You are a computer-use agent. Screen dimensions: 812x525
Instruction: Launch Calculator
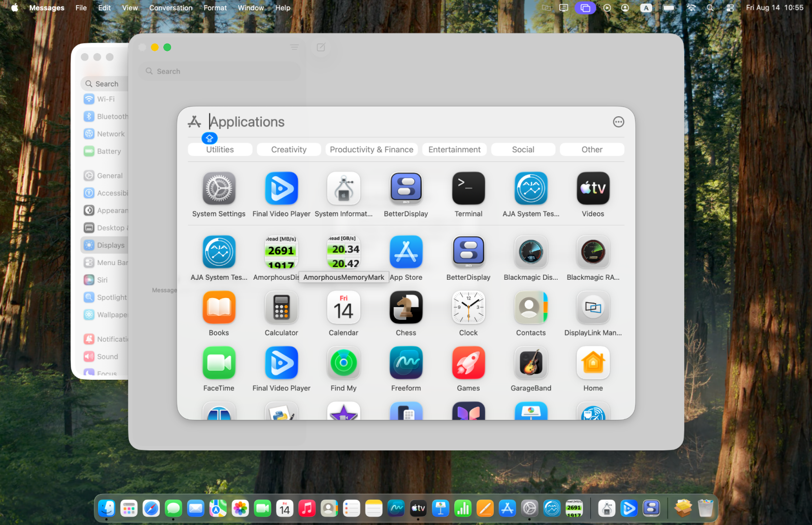pos(281,307)
